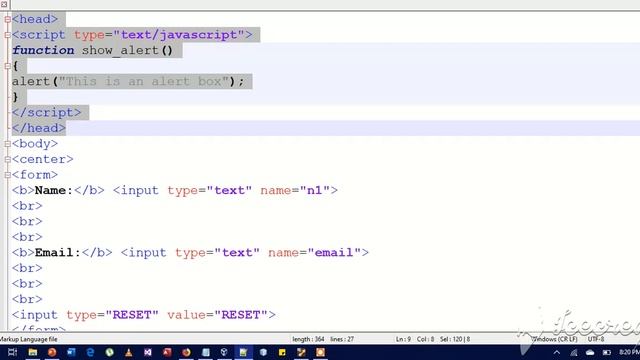Click 'Sel : 120 | 8' status entry
This screenshot has width=640, height=360.
(455, 339)
